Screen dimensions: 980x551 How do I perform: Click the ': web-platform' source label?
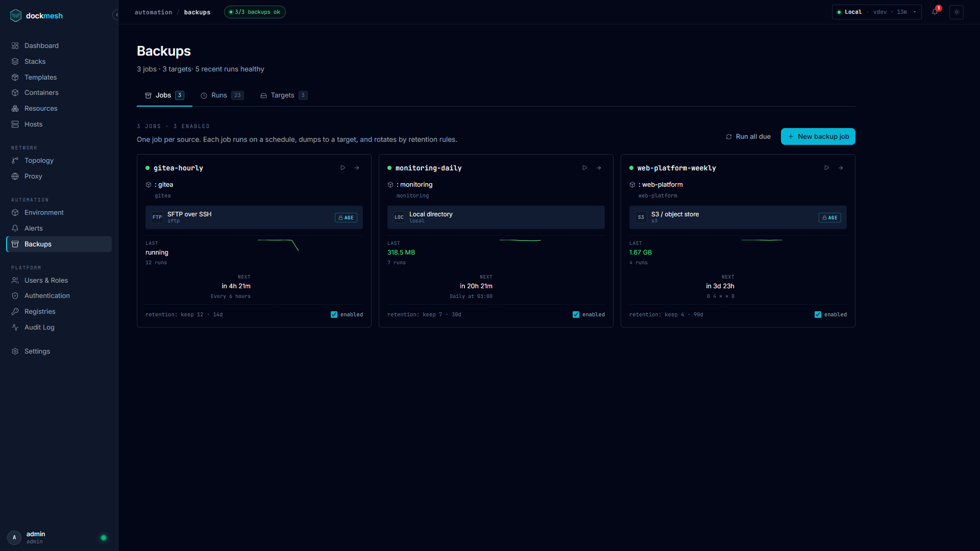[660, 185]
